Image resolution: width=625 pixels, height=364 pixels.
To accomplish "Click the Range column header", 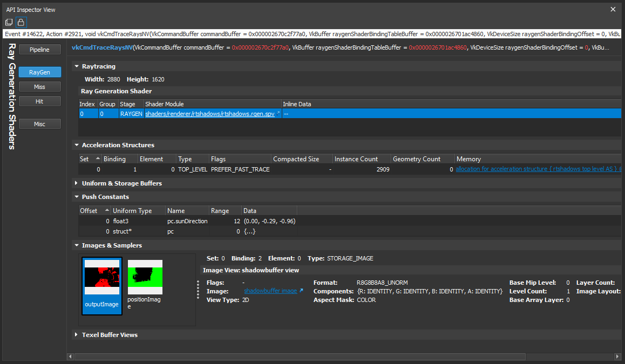I will (x=226, y=211).
